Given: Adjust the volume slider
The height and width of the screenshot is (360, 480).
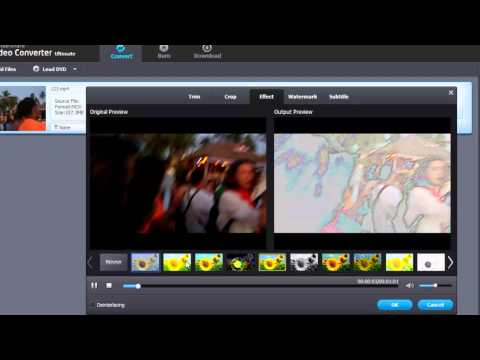Looking at the screenshot, I should point(435,285).
